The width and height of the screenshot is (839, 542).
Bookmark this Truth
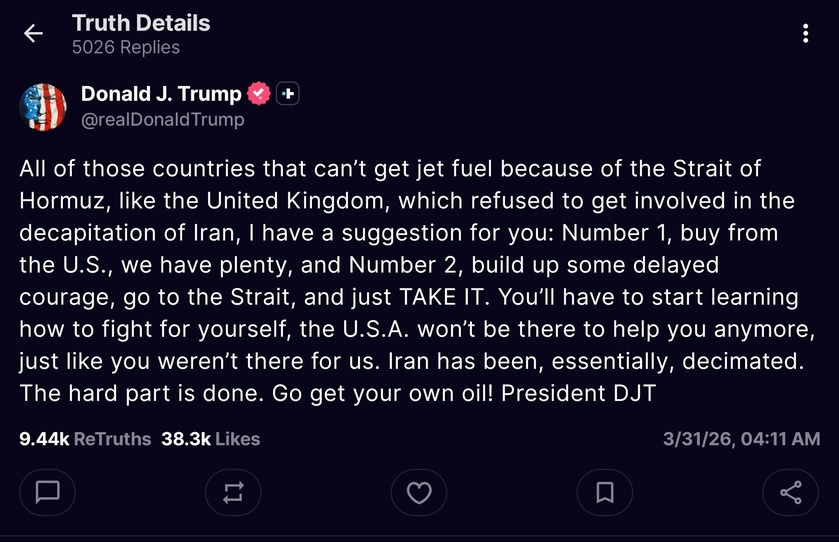coord(605,492)
